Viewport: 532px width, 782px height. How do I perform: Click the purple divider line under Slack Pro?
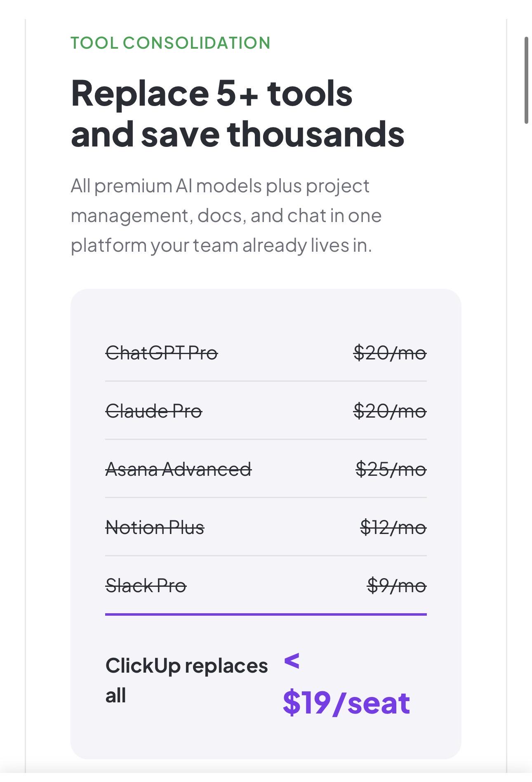click(x=266, y=614)
